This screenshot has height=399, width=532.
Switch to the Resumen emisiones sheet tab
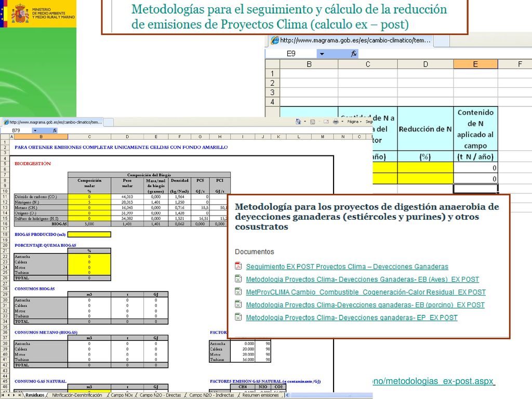(x=260, y=395)
